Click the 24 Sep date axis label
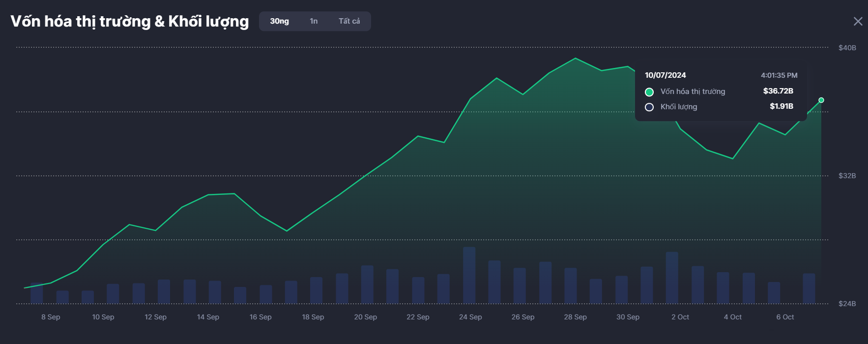Viewport: 868px width, 344px height. [470, 317]
